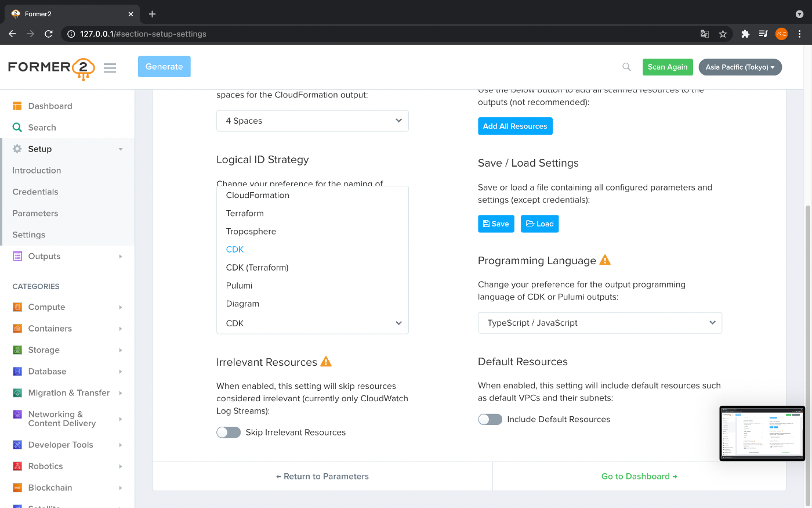Open a new browser tab

coord(152,14)
